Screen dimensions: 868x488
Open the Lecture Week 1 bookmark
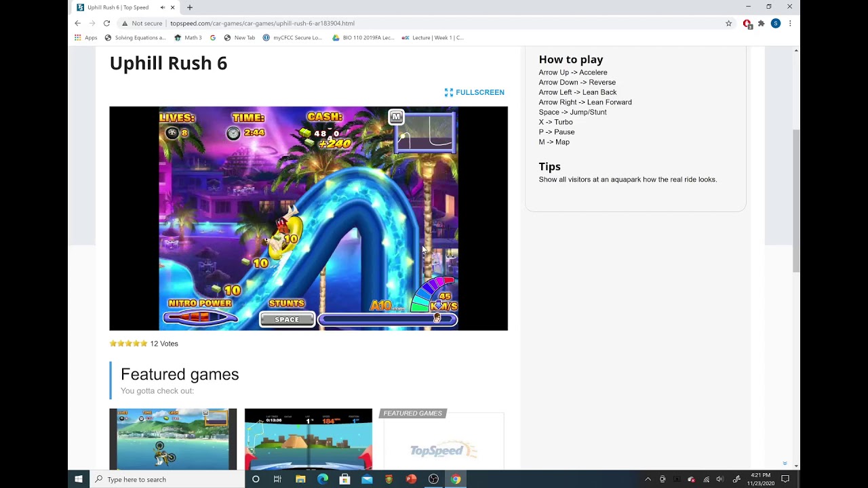tap(433, 38)
